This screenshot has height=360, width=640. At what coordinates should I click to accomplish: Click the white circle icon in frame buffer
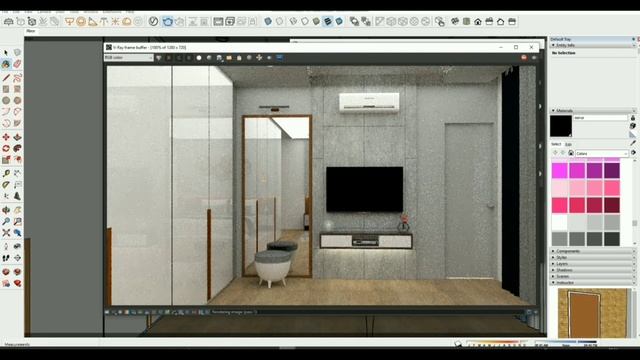[x=199, y=58]
